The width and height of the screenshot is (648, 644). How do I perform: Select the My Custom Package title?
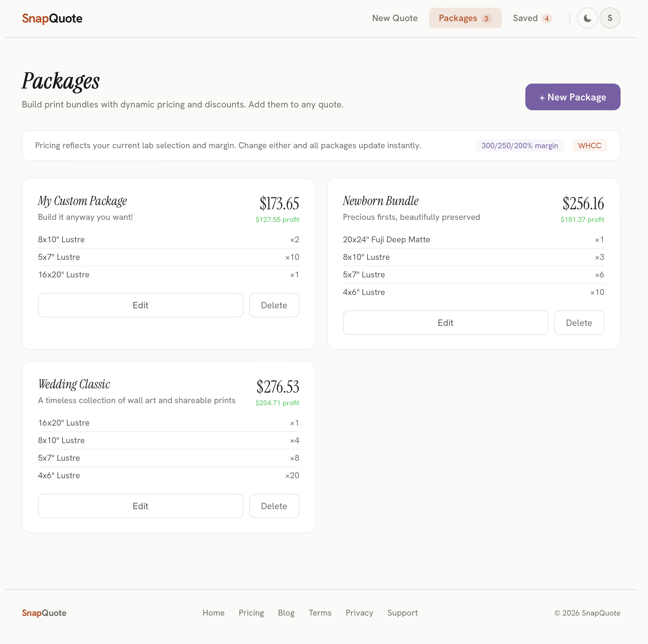82,201
